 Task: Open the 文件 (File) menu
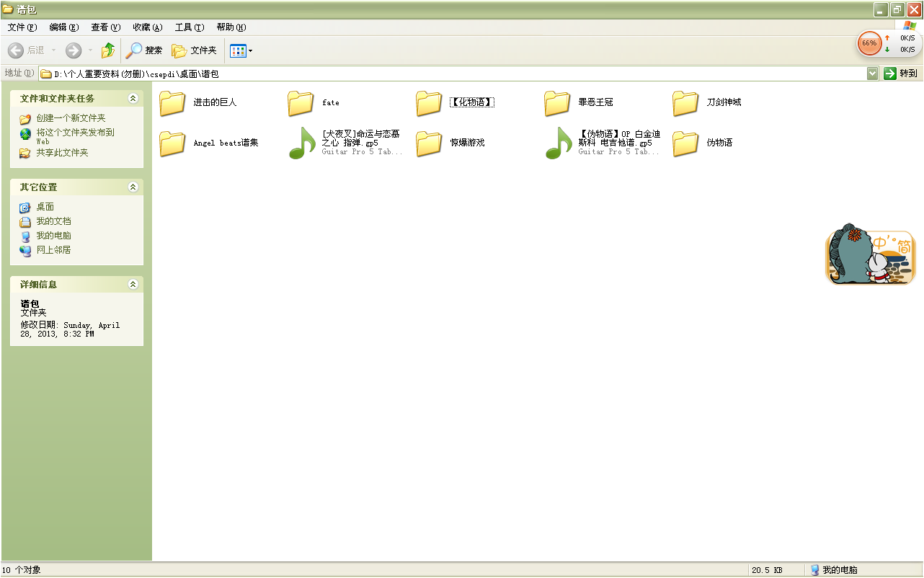click(22, 27)
